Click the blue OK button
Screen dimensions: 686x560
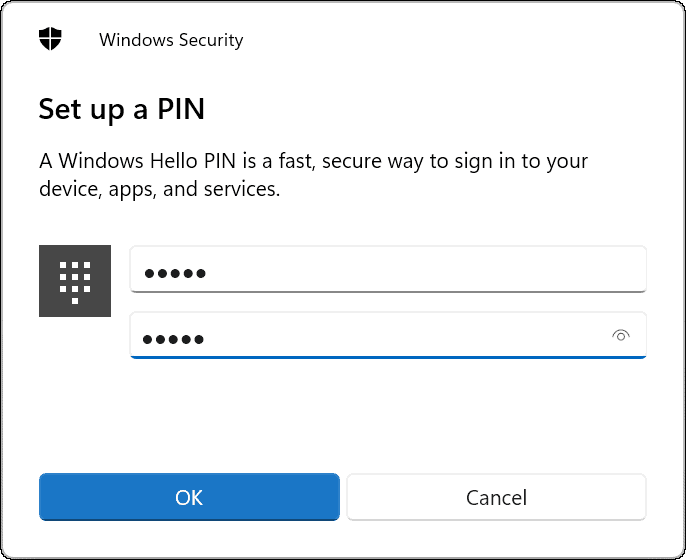coord(189,497)
